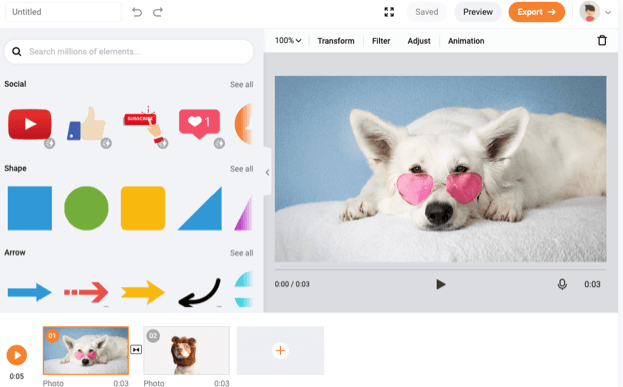Click the user avatar picture
Viewport: 623px width, 387px height.
(x=590, y=12)
